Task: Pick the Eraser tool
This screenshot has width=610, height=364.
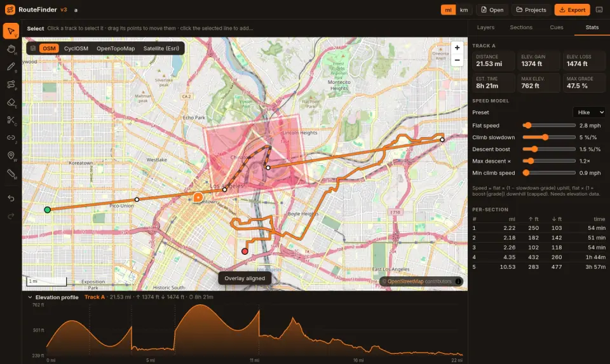Action: point(11,103)
